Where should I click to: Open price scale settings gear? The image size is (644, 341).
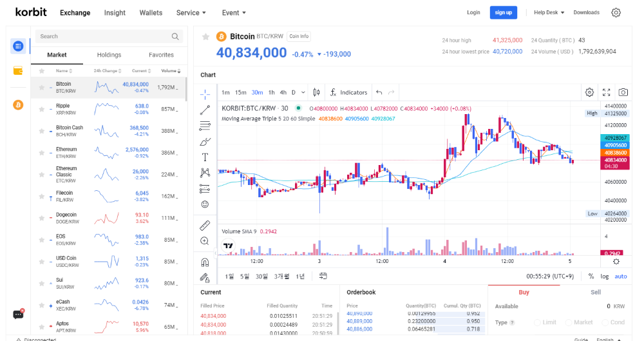click(x=616, y=262)
